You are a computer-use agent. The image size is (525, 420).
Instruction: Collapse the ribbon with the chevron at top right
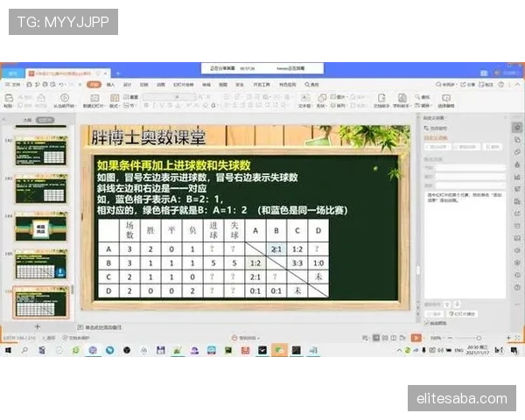(518, 85)
